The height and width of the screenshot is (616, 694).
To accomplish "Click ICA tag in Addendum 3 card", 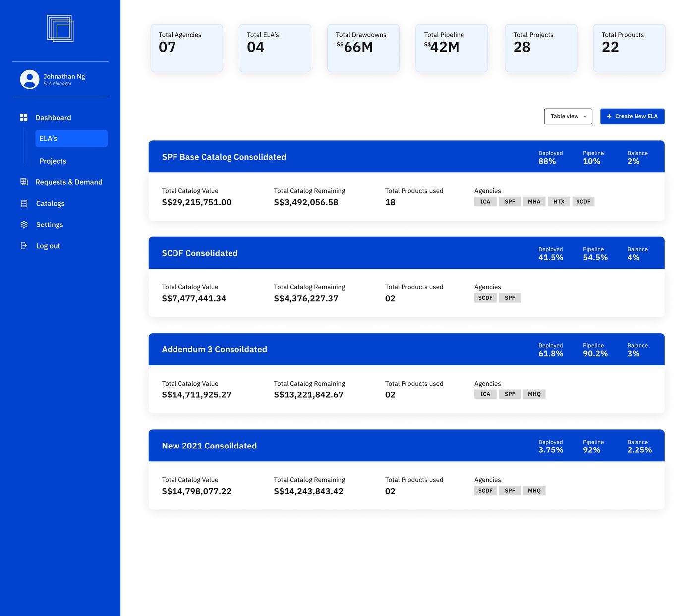I will tap(485, 394).
